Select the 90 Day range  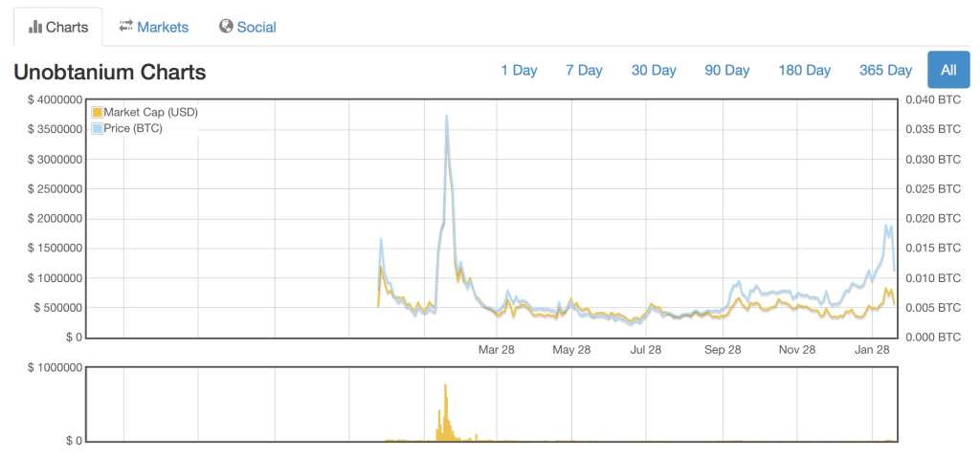click(727, 70)
